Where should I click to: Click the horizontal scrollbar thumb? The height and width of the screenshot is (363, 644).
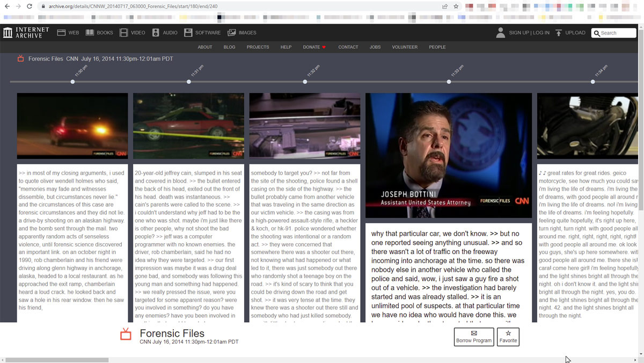tap(57, 360)
